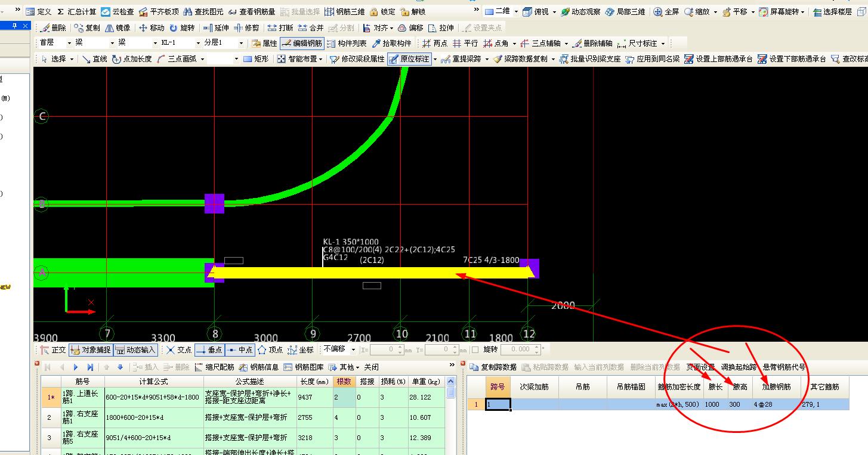Image resolution: width=868 pixels, height=455 pixels.
Task: Toggle 交点 intersection snap
Action: click(179, 350)
